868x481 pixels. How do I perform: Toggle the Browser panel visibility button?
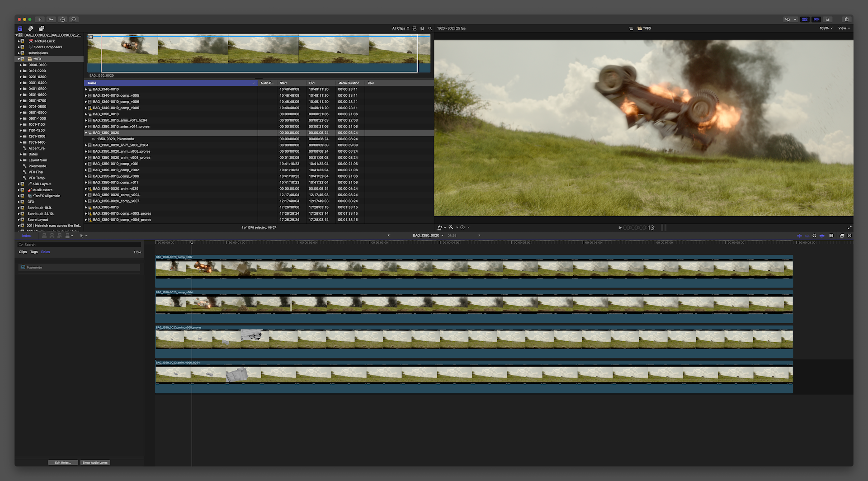tap(805, 19)
